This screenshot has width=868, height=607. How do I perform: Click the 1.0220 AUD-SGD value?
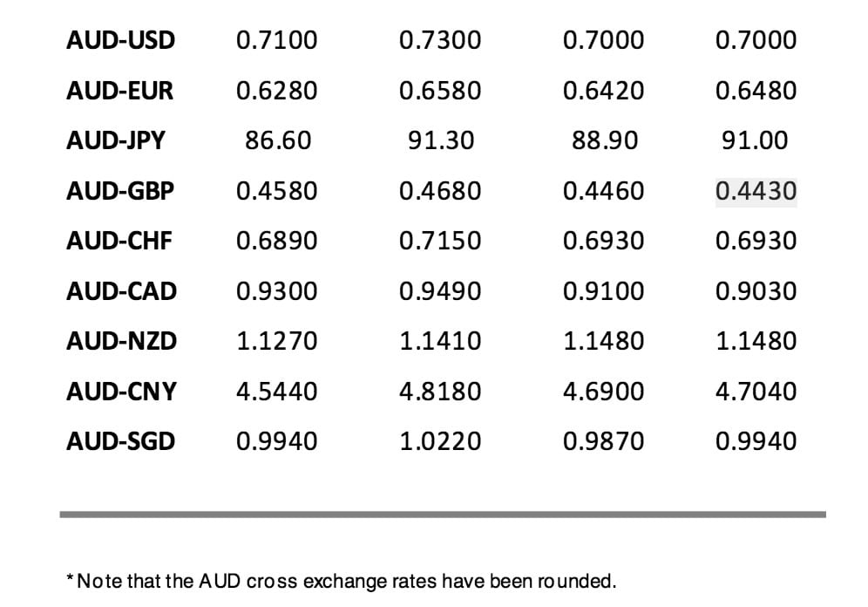pos(440,441)
